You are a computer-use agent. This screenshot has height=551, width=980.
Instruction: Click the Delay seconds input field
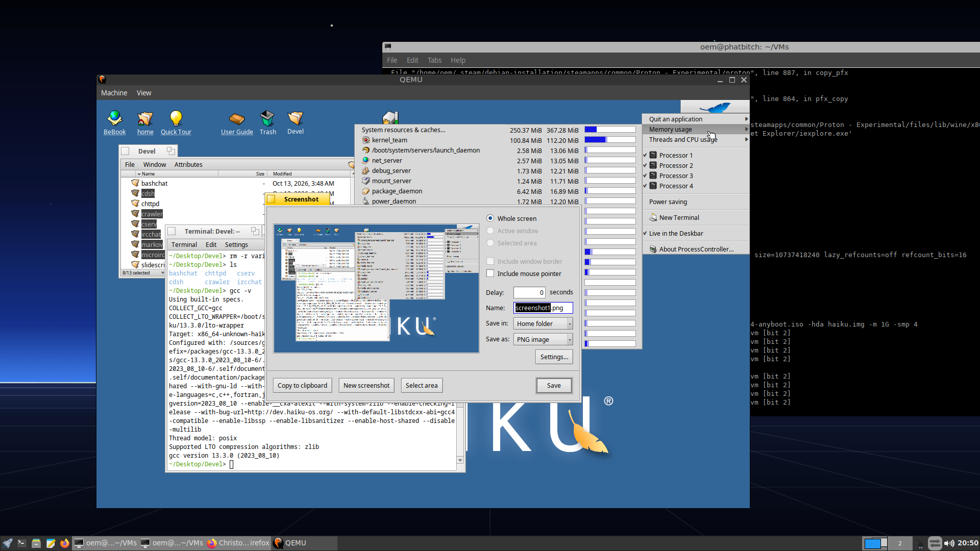click(x=529, y=292)
